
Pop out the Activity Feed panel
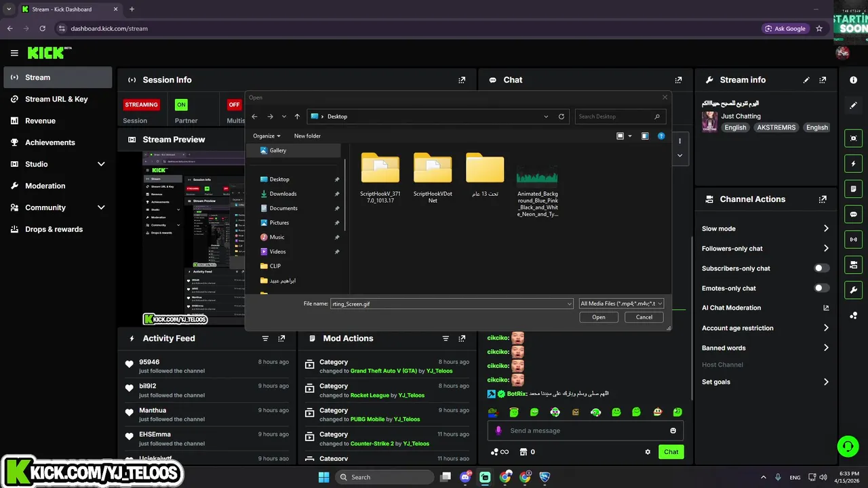coord(281,338)
